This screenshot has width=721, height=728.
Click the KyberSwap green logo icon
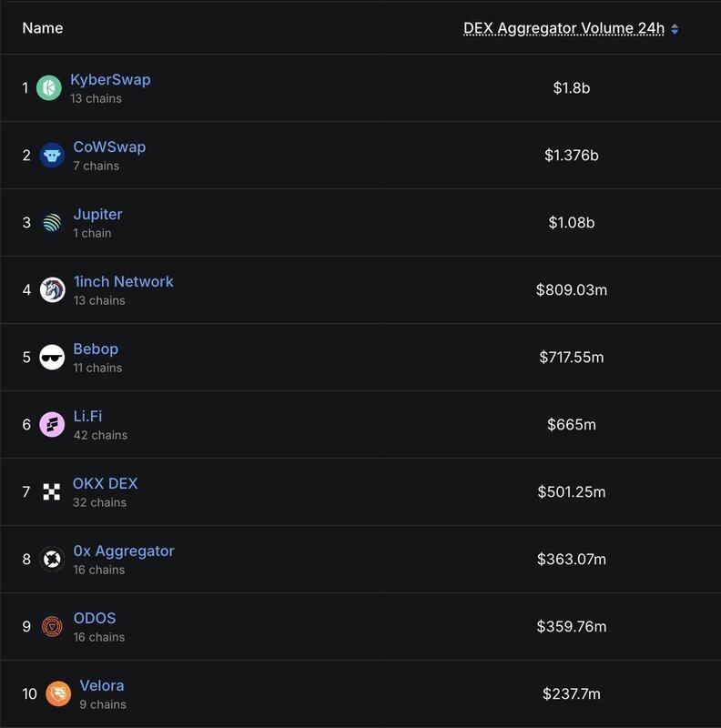click(x=49, y=87)
